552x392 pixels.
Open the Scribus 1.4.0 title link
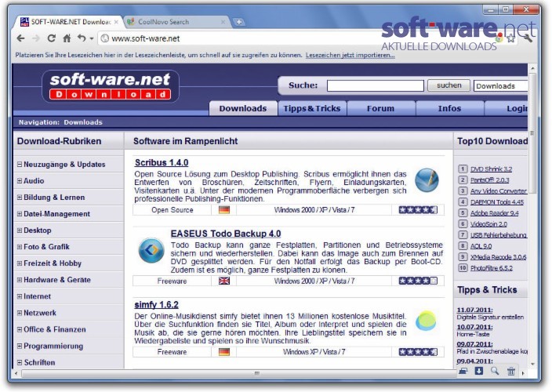[x=162, y=162]
